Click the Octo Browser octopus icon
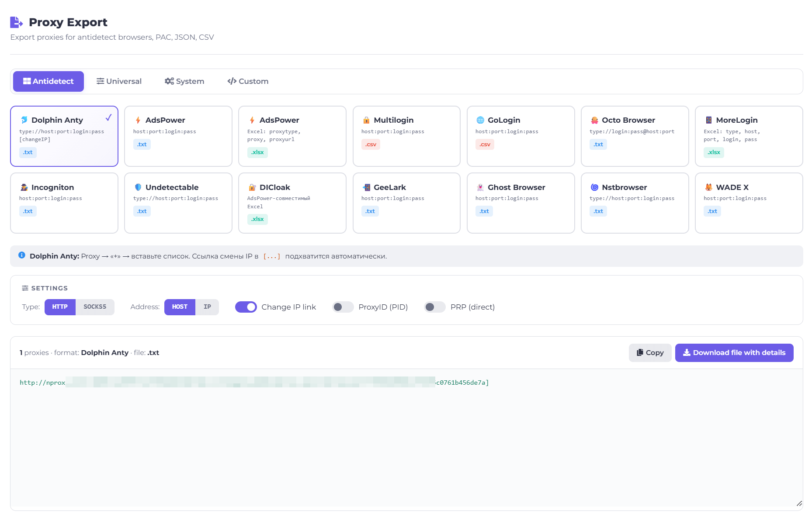812x524 pixels. (594, 120)
